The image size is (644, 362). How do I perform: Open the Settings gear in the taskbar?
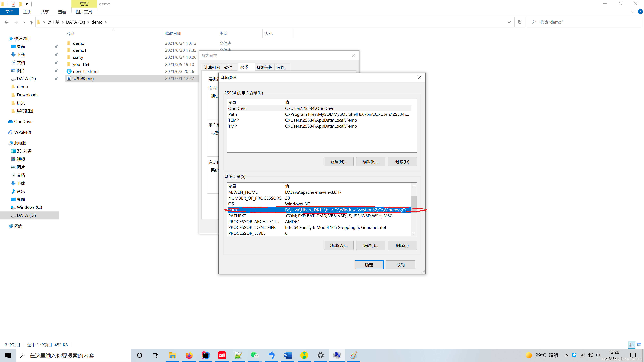pos(320,355)
